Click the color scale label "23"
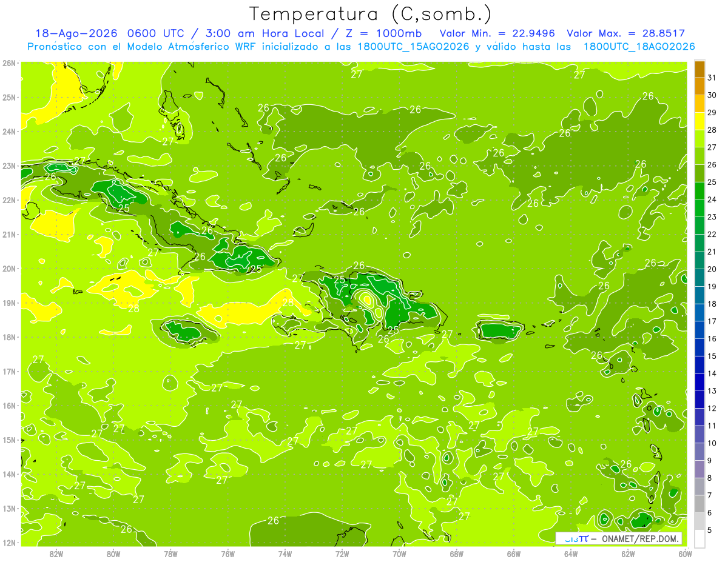The image size is (728, 562). pos(712,217)
